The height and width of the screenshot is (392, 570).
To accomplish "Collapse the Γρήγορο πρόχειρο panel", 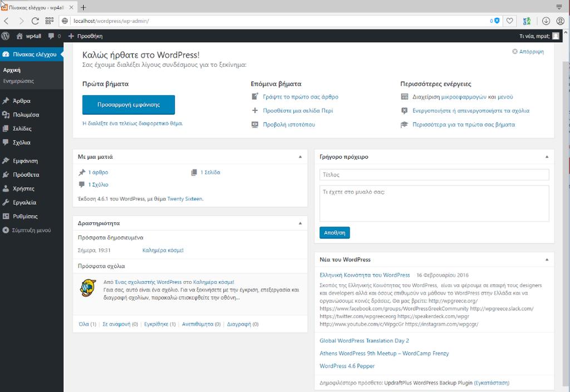I will coord(547,156).
